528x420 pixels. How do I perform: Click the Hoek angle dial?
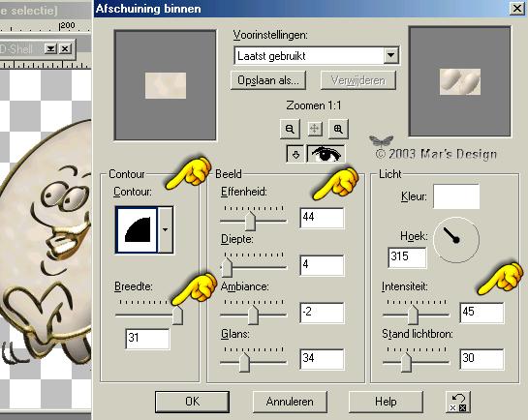[456, 239]
